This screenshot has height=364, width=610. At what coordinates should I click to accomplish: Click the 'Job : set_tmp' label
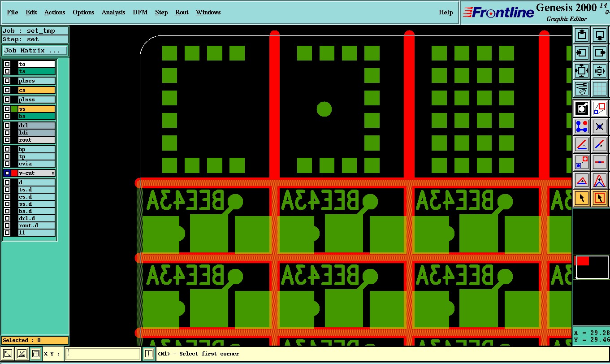pos(35,31)
